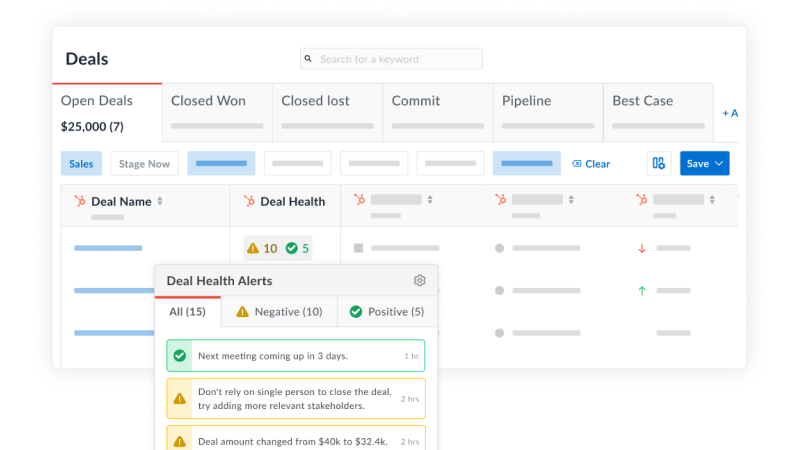
Task: Click the Save button
Action: (x=704, y=163)
